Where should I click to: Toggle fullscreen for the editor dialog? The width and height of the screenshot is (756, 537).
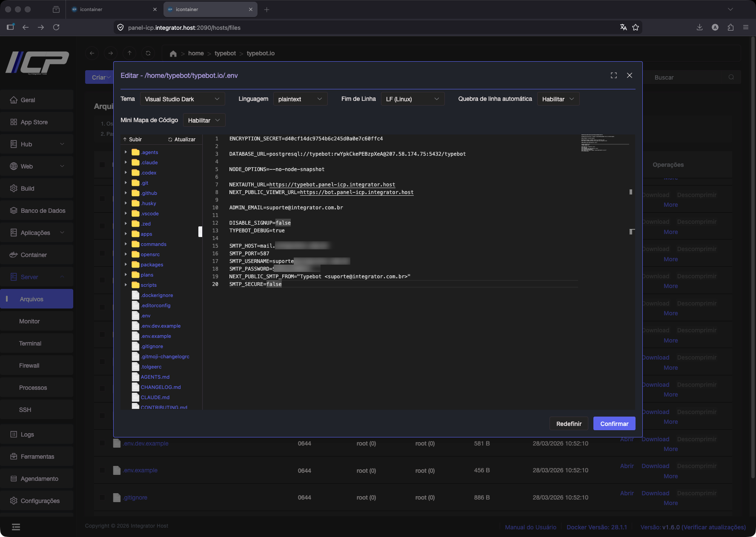[x=613, y=75]
